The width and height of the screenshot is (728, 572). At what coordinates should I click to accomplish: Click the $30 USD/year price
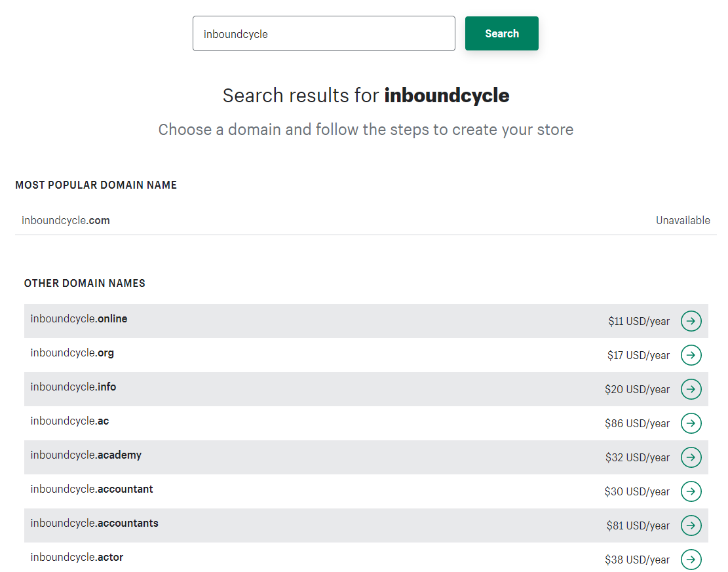(x=637, y=491)
